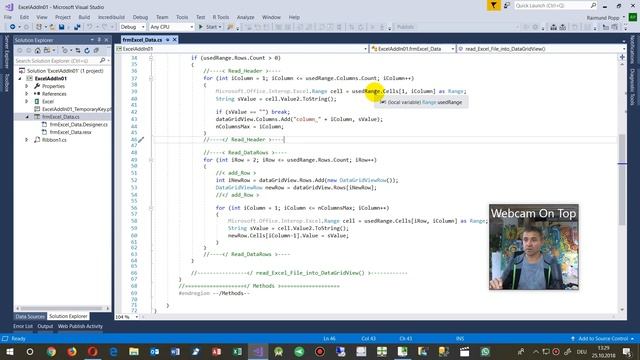
Task: Open the Web Publish Activity tab
Action: pyautogui.click(x=80, y=326)
